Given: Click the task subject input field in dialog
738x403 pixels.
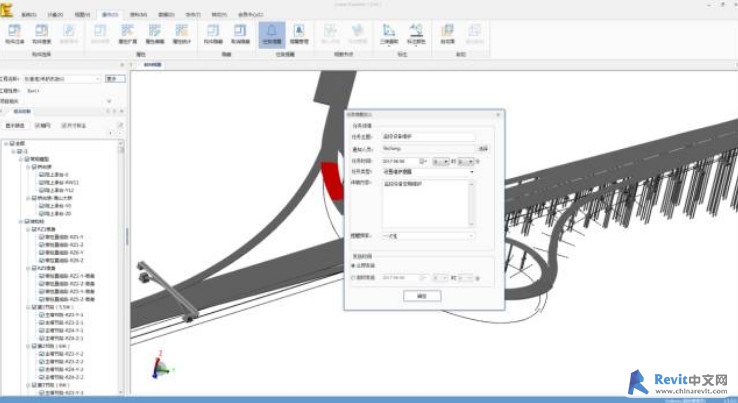Looking at the screenshot, I should click(x=428, y=137).
